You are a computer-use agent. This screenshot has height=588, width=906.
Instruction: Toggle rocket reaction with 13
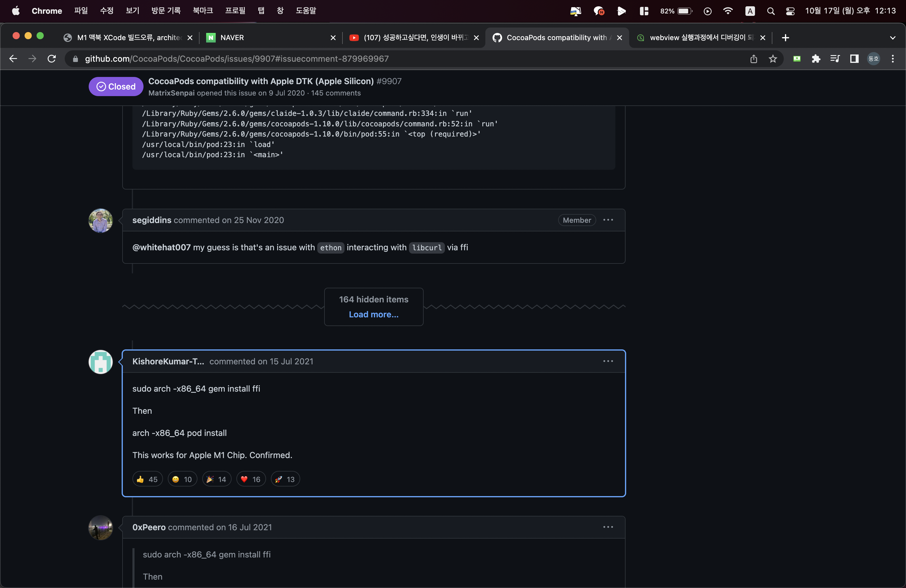pyautogui.click(x=285, y=479)
